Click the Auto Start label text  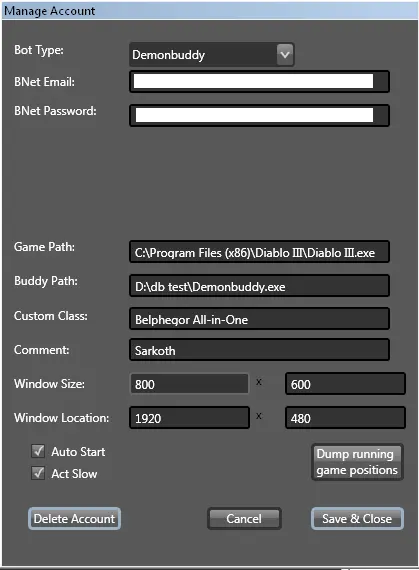click(x=78, y=451)
